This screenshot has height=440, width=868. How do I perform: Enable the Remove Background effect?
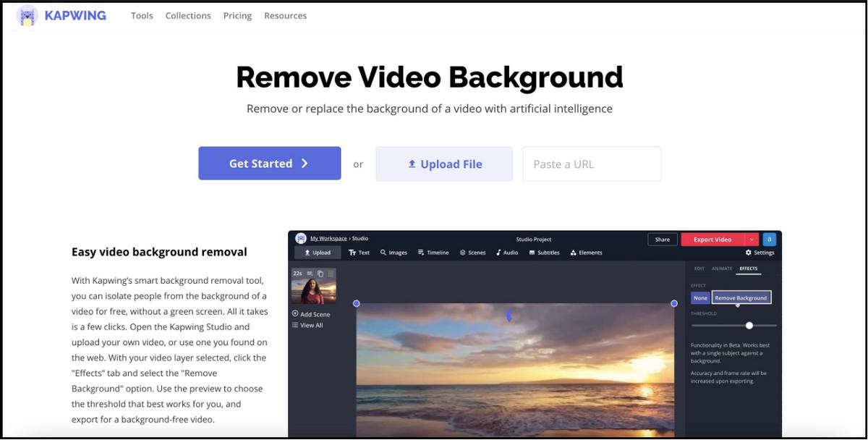[x=741, y=297]
